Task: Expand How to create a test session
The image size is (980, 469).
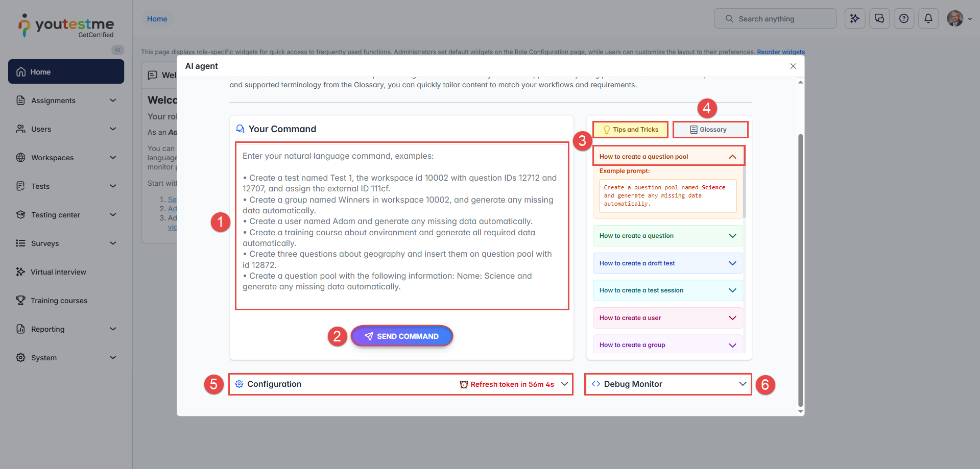Action: 732,290
